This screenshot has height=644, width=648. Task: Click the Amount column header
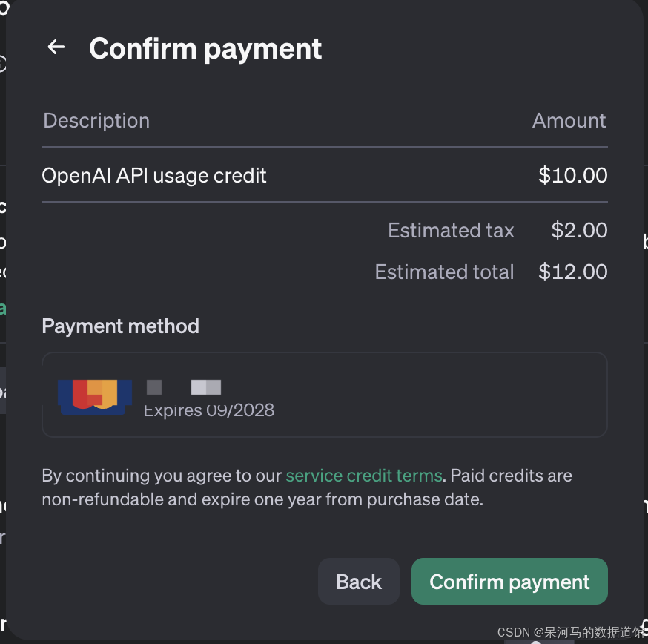(x=569, y=120)
